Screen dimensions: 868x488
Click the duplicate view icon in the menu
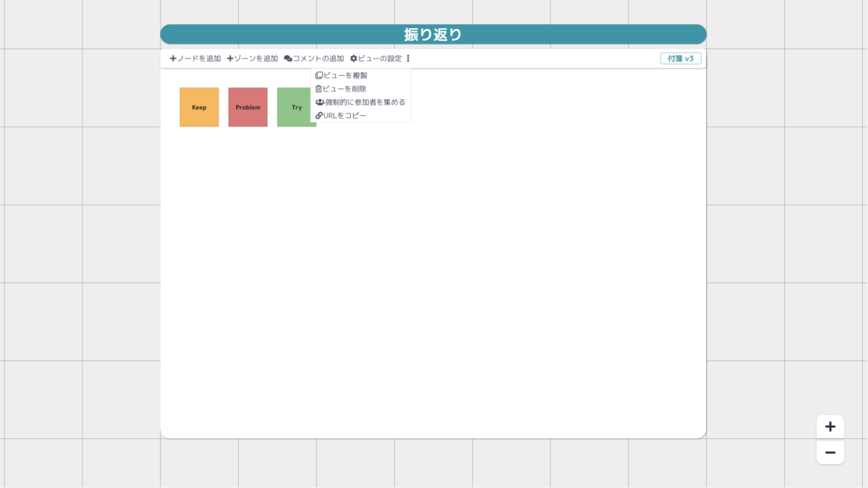318,74
